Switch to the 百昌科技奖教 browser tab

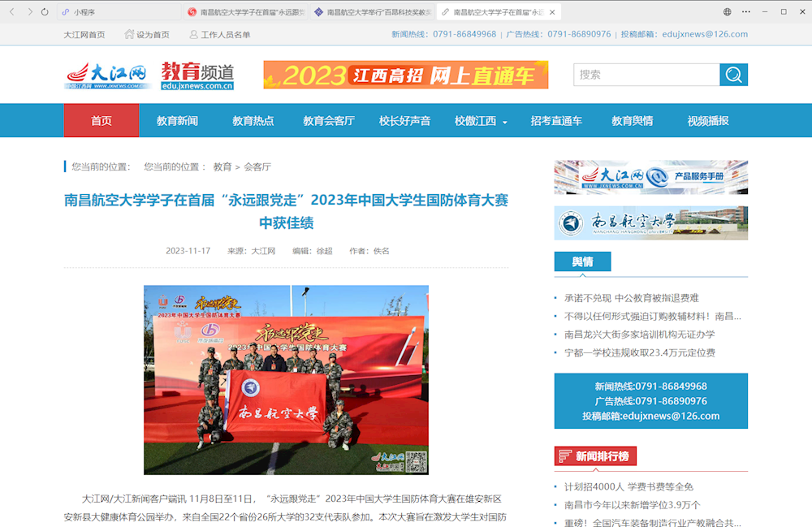(x=372, y=12)
